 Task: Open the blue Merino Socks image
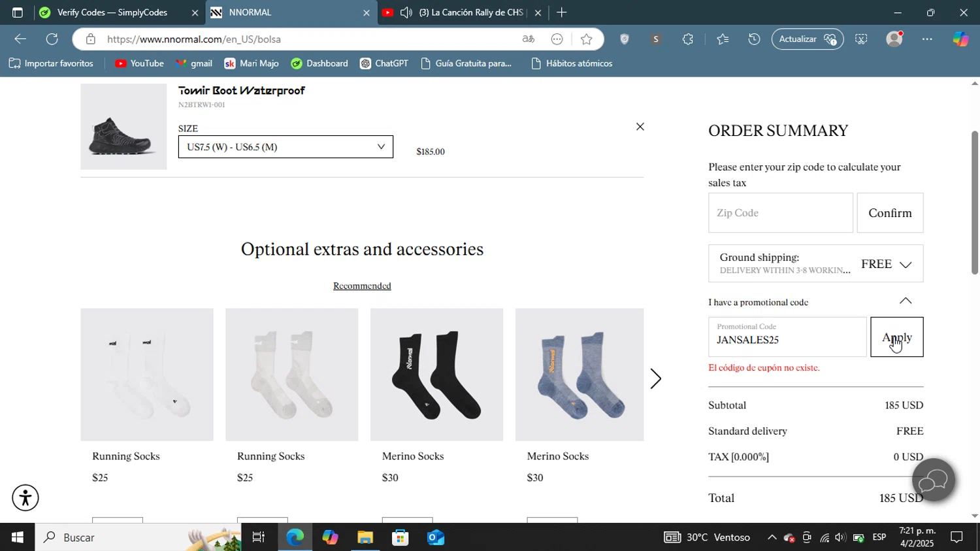tap(580, 375)
